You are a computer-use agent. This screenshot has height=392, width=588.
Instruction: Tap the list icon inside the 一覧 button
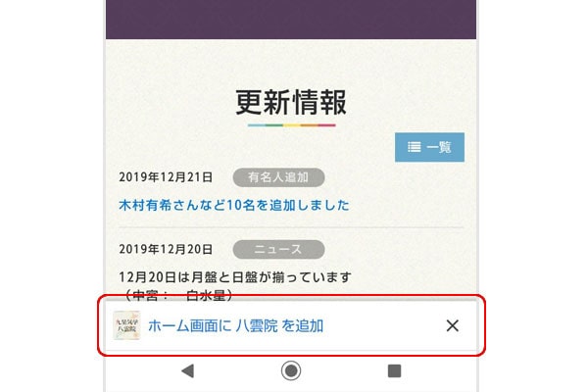[414, 147]
